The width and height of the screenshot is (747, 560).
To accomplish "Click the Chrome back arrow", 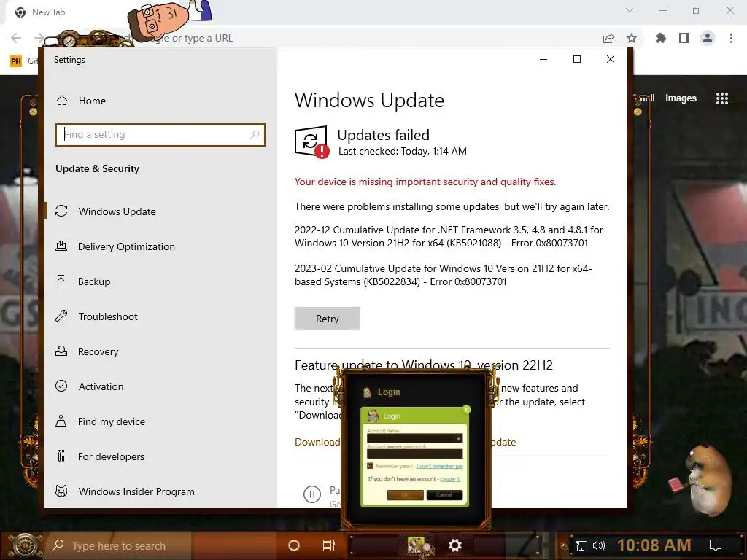I will point(16,38).
